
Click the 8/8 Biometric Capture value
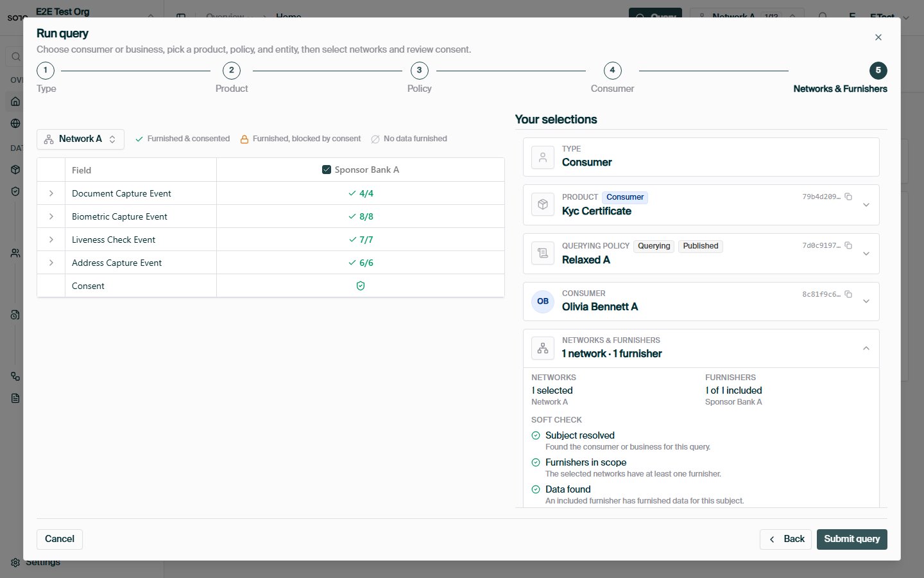click(361, 216)
